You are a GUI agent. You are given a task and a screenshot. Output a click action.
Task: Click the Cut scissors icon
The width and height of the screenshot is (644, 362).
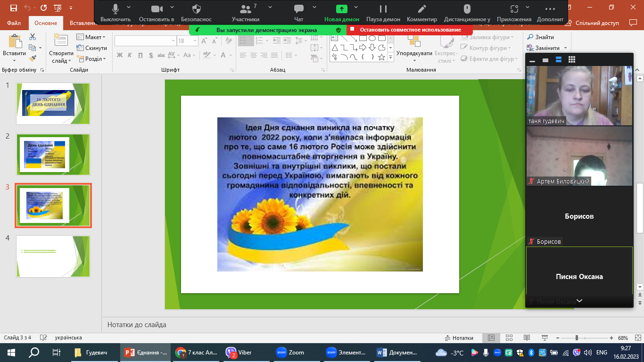tap(33, 37)
